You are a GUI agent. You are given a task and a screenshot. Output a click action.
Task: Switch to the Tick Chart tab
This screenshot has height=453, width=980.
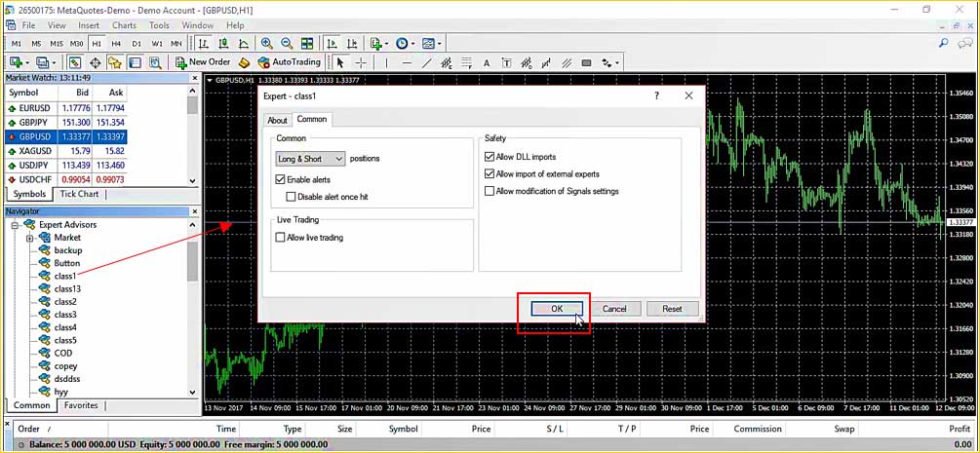[79, 194]
